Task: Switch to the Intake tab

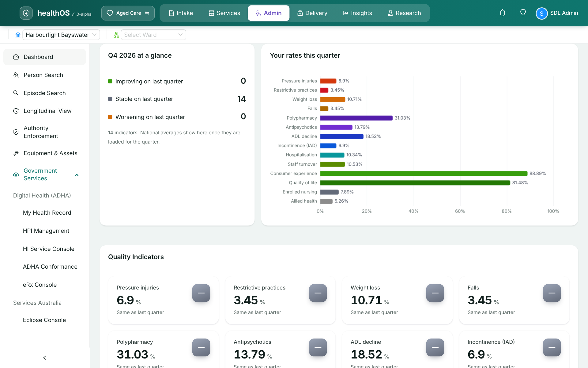Action: [181, 13]
